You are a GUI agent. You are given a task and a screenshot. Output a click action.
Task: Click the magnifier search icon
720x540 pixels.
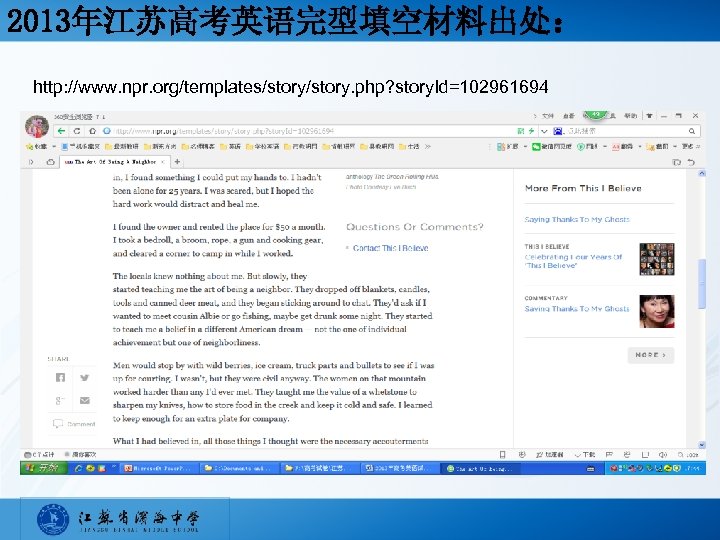(692, 131)
